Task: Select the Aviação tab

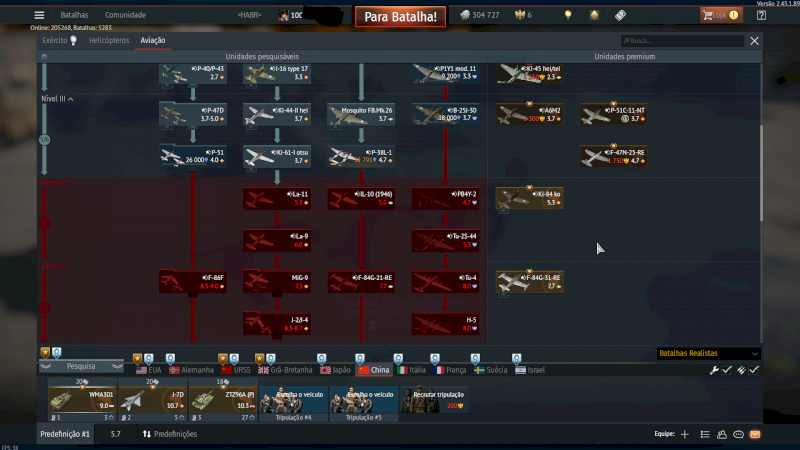Action: pyautogui.click(x=153, y=40)
